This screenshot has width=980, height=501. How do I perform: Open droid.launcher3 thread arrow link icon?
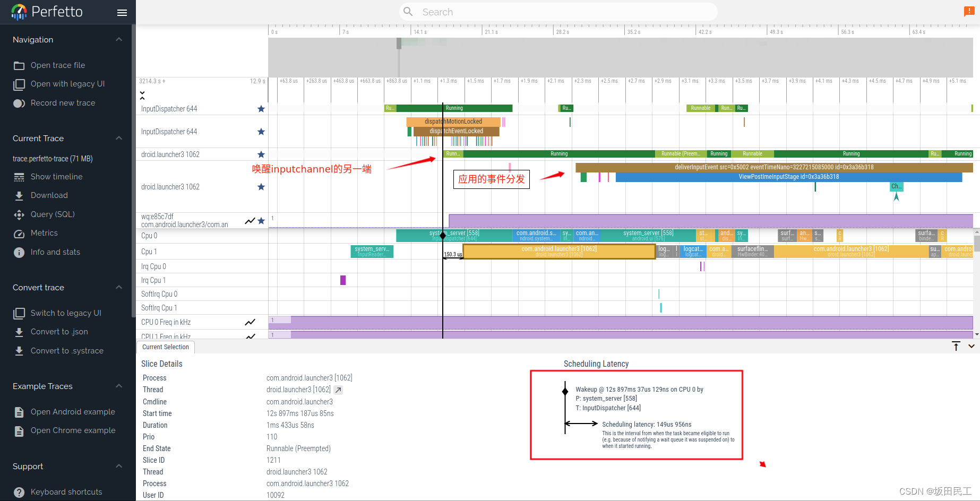338,390
